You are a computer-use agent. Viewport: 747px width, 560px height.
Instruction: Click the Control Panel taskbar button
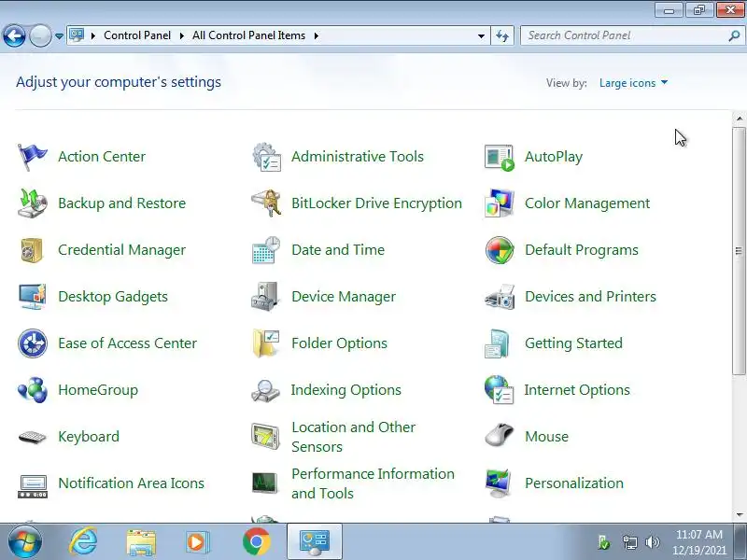[315, 541]
